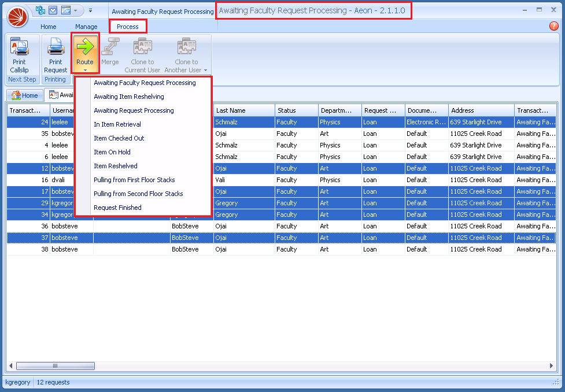Screen dimensions: 565x392
Task: Open the Aeon application menu logo
Action: 17,17
